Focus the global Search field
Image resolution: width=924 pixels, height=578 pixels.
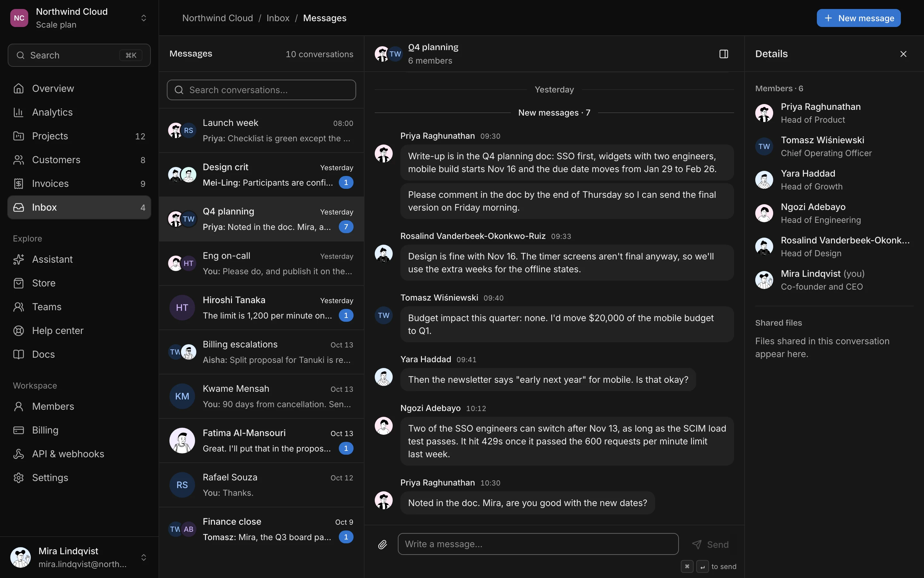point(79,55)
